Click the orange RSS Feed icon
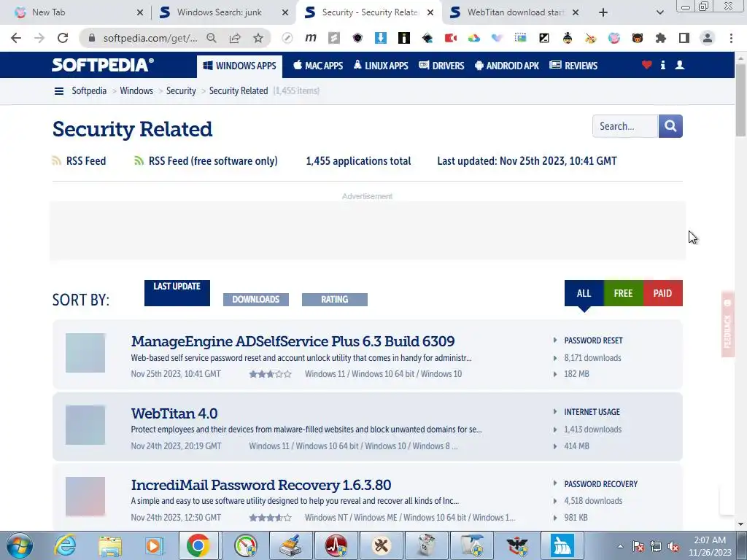The image size is (747, 560). pos(57,161)
